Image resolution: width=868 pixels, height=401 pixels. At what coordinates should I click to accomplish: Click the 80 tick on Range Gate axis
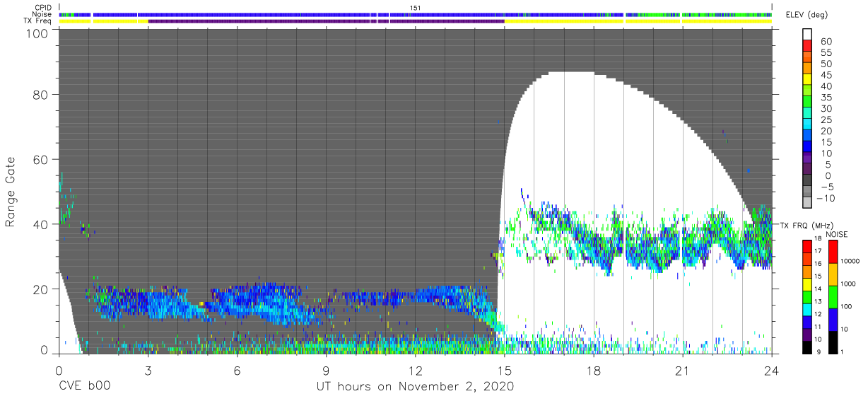pyautogui.click(x=40, y=95)
